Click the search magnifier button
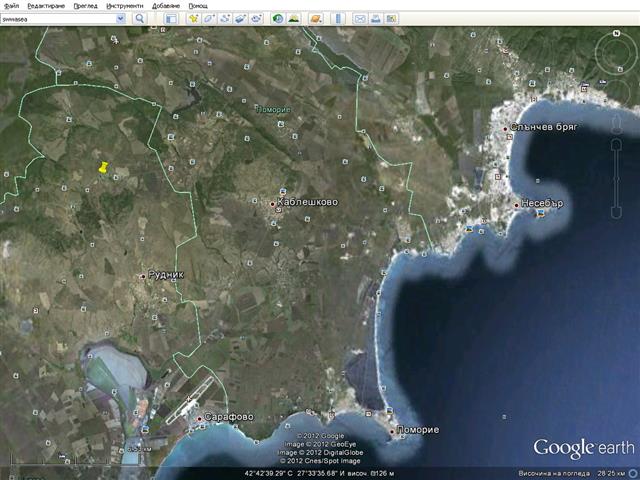640x480 pixels. pyautogui.click(x=139, y=18)
